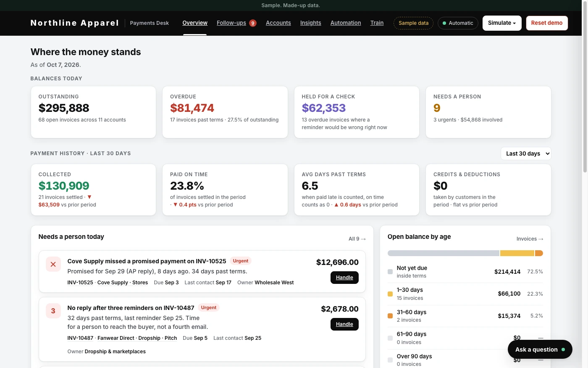This screenshot has height=368, width=588.
Task: Click the Northline Apparel logo text
Action: (x=75, y=23)
